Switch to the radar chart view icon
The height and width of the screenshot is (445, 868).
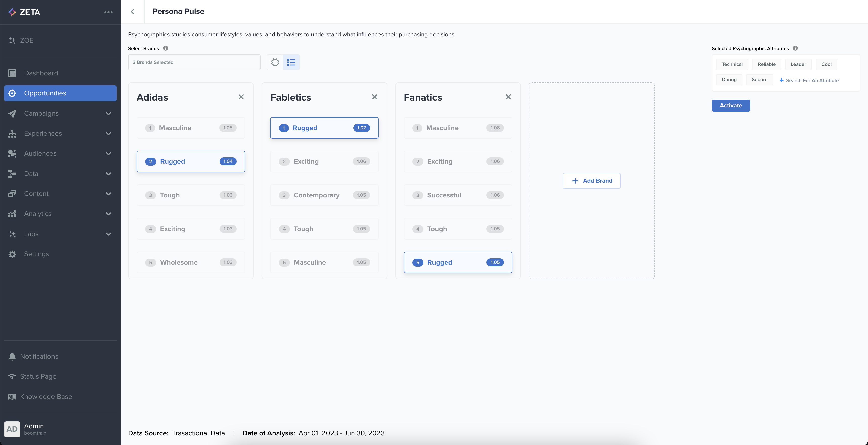[275, 62]
